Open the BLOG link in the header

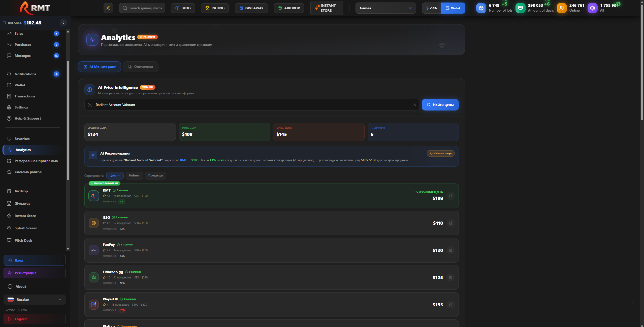point(183,8)
